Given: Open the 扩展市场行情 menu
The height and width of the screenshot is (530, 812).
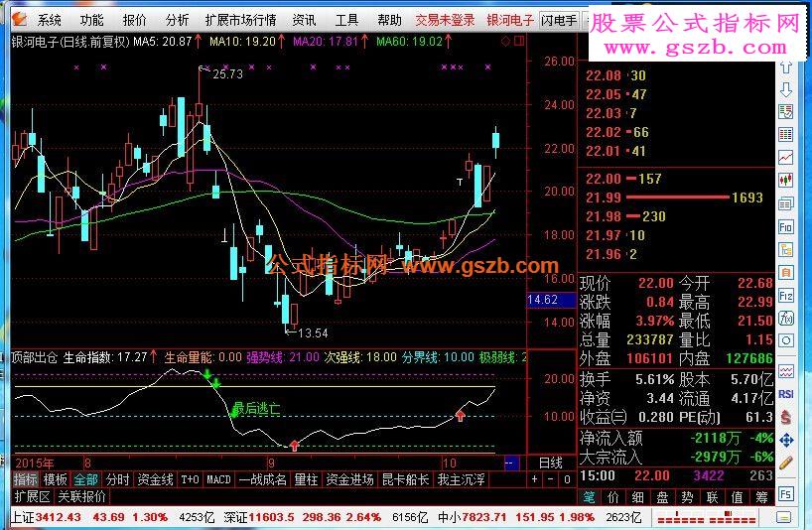Looking at the screenshot, I should point(241,20).
